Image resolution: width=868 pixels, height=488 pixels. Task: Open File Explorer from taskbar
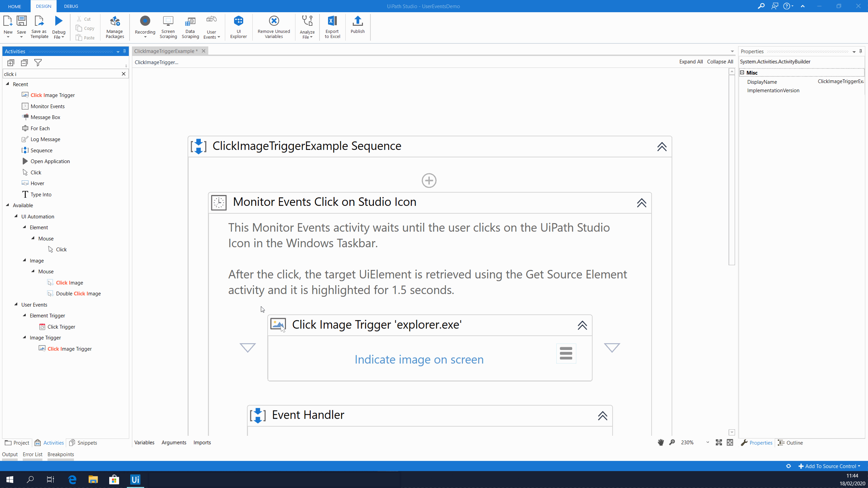click(x=93, y=480)
